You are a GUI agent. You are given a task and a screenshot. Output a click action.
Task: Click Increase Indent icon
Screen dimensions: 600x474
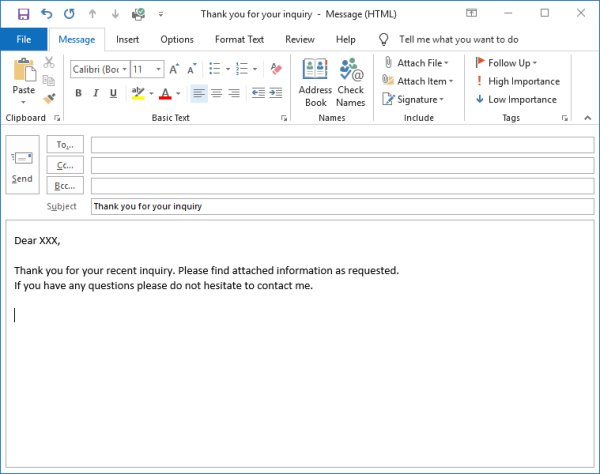click(x=276, y=93)
